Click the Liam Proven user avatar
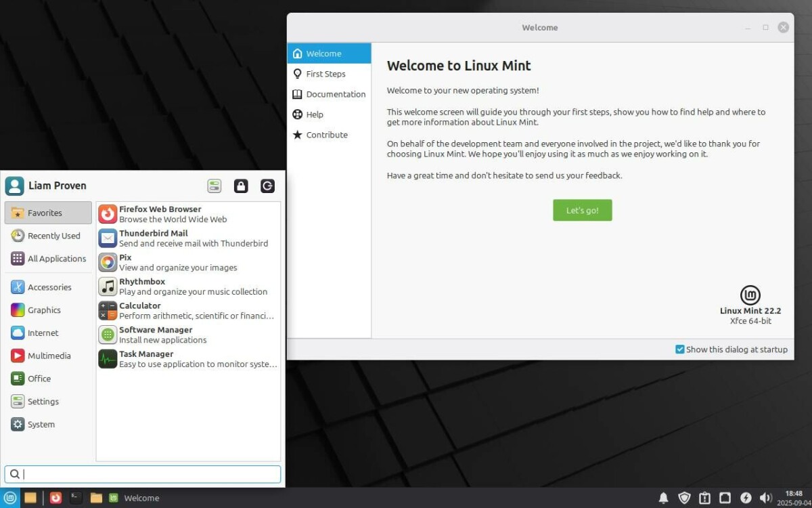Image resolution: width=812 pixels, height=508 pixels. coord(14,186)
